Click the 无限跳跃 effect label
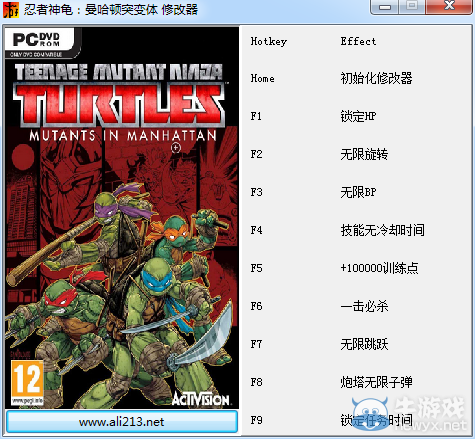Image resolution: width=475 pixels, height=439 pixels. point(364,344)
